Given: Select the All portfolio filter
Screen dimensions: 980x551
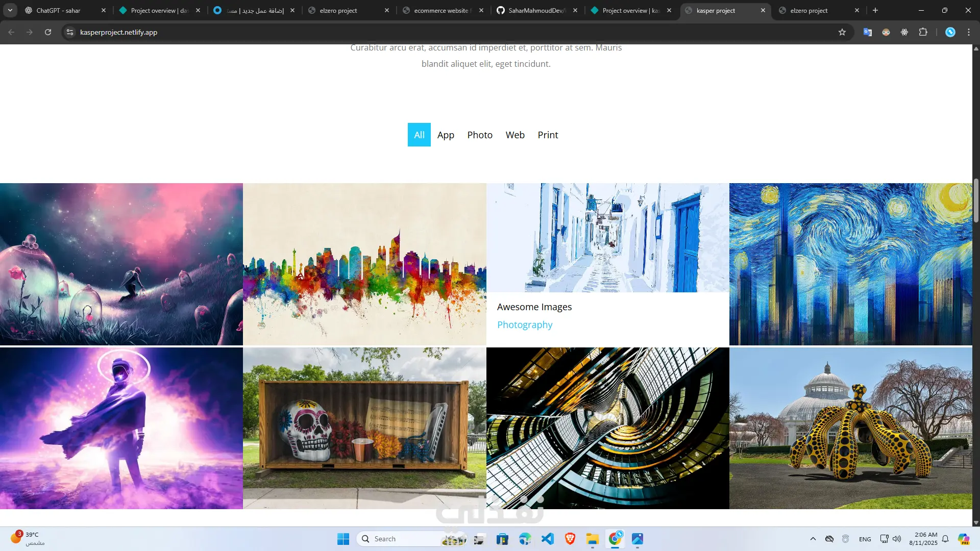Looking at the screenshot, I should (x=419, y=135).
